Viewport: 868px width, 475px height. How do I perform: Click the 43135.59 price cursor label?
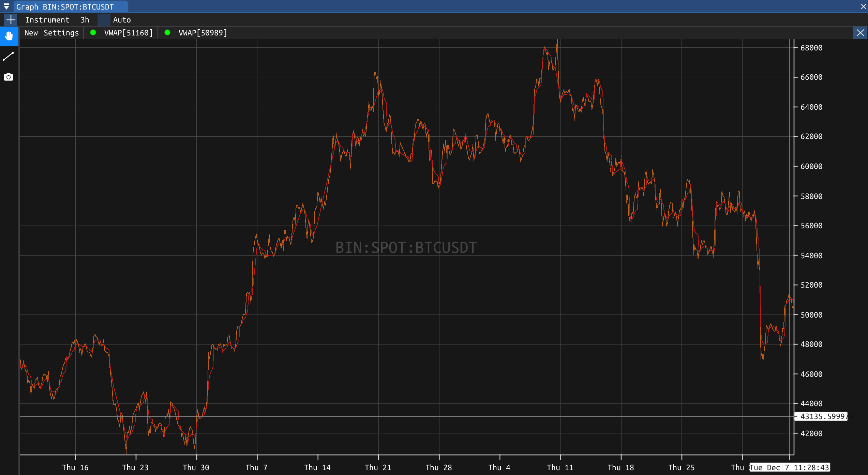(821, 416)
